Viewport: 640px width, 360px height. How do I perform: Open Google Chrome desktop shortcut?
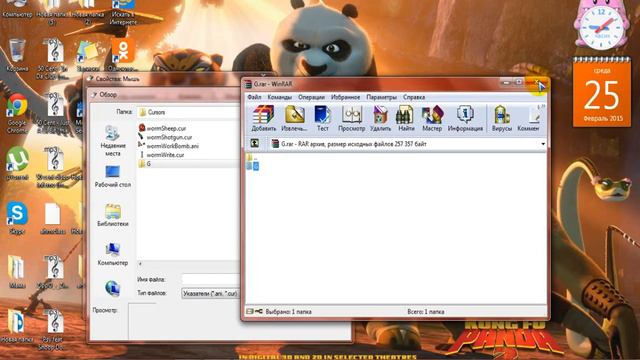(x=17, y=113)
